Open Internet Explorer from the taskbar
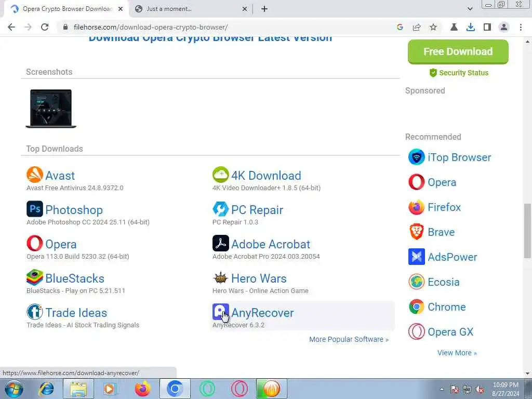Screen dimensions: 532x399 [x=46, y=389]
